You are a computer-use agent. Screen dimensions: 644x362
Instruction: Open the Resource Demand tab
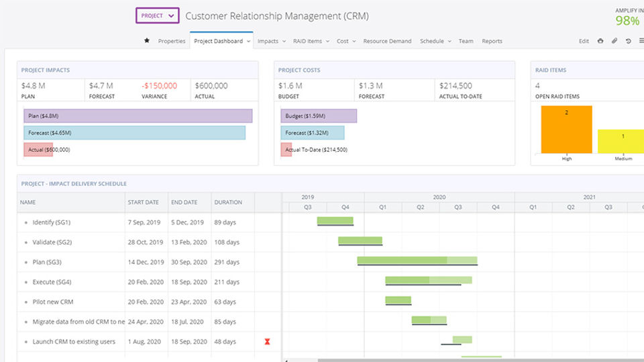[387, 41]
